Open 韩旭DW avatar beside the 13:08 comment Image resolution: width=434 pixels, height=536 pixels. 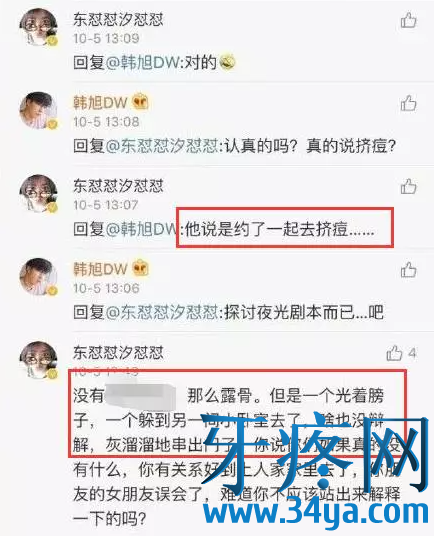pyautogui.click(x=39, y=110)
